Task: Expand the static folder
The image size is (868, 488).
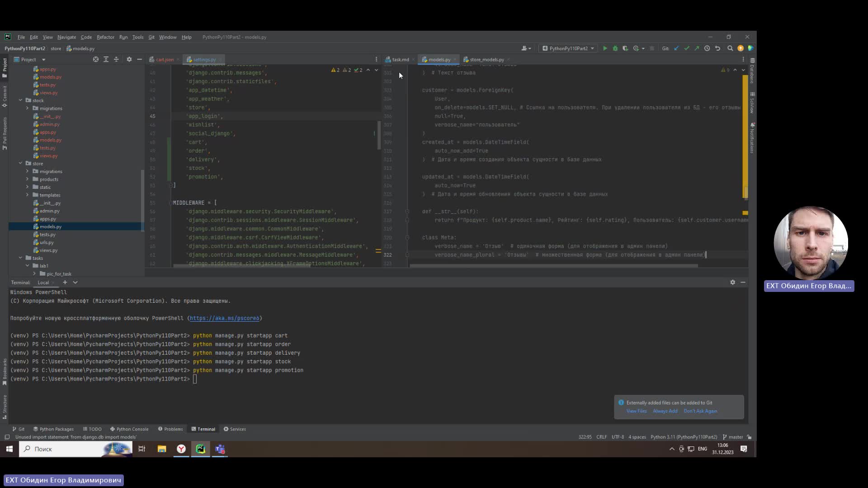Action: point(27,187)
